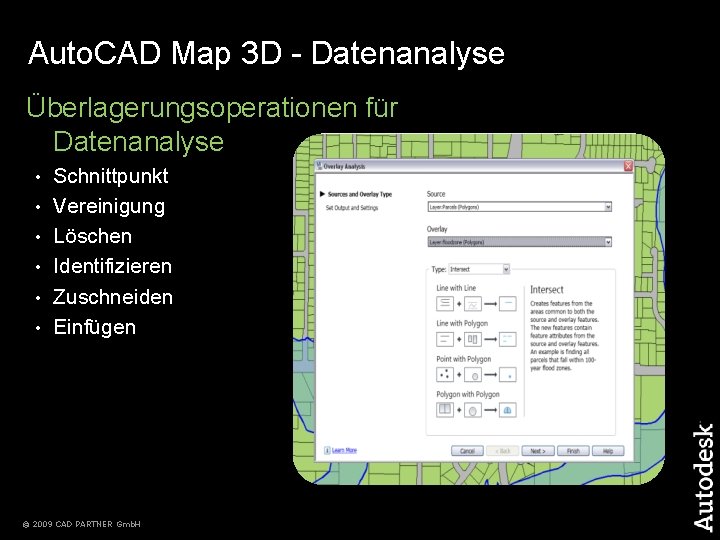
Task: Select Sources and Overlay Type step
Action: pos(360,194)
